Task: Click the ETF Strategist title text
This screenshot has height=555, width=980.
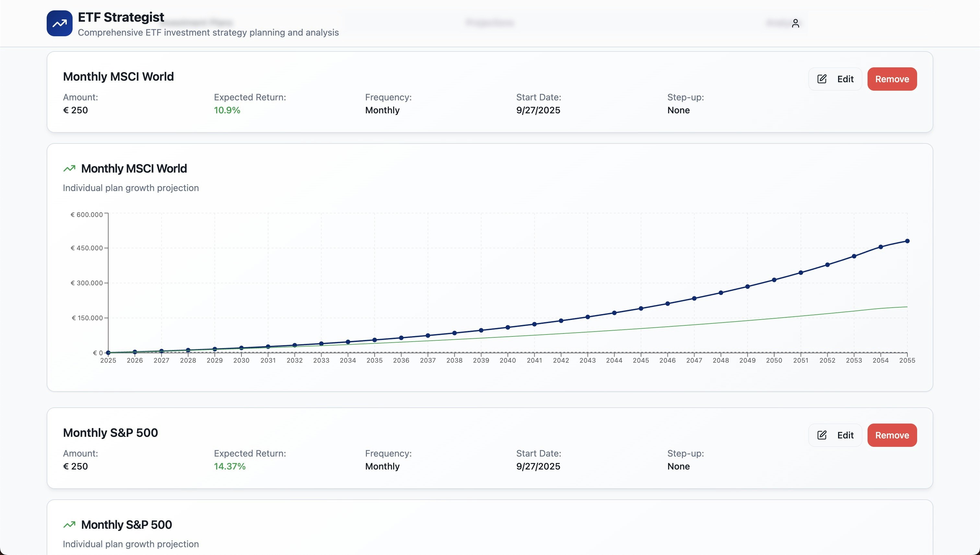Action: click(121, 17)
